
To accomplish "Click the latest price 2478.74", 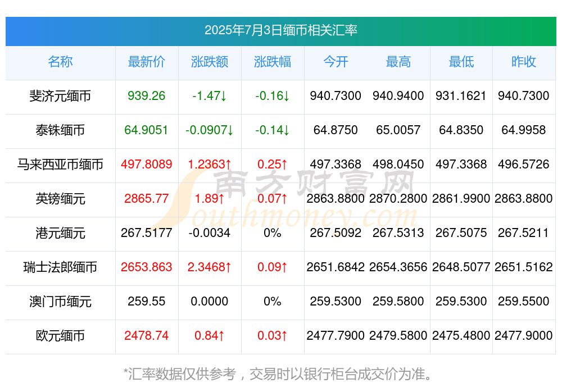I will (x=147, y=335).
